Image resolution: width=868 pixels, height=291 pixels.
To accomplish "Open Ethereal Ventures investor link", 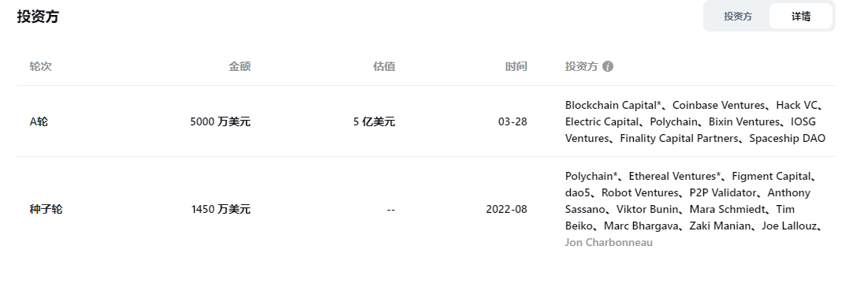I will point(675,177).
